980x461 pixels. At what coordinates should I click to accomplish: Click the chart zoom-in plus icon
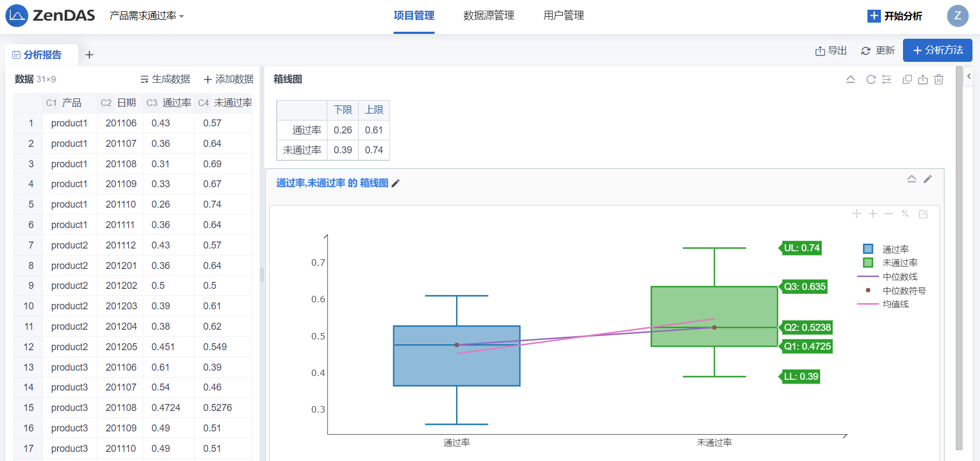[873, 214]
